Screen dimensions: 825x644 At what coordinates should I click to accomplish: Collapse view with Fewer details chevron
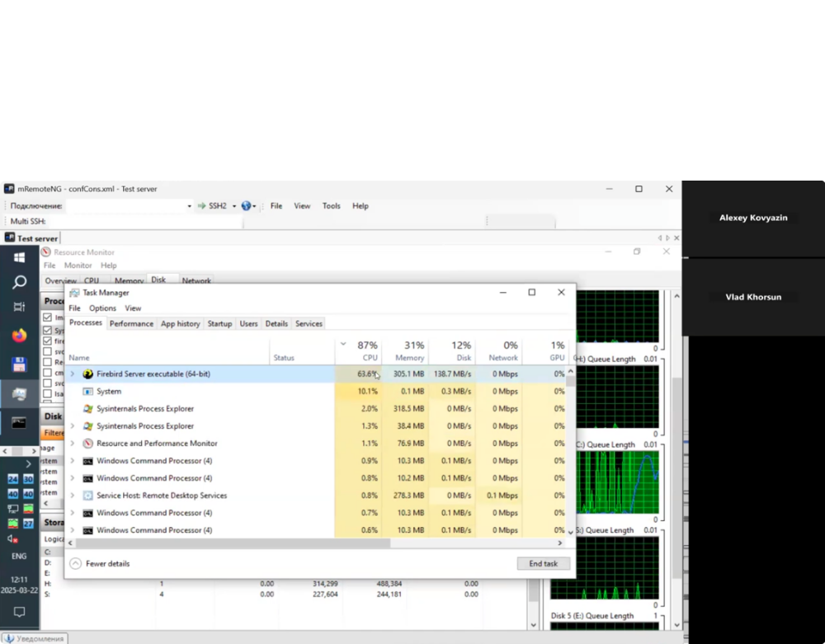[x=76, y=563]
